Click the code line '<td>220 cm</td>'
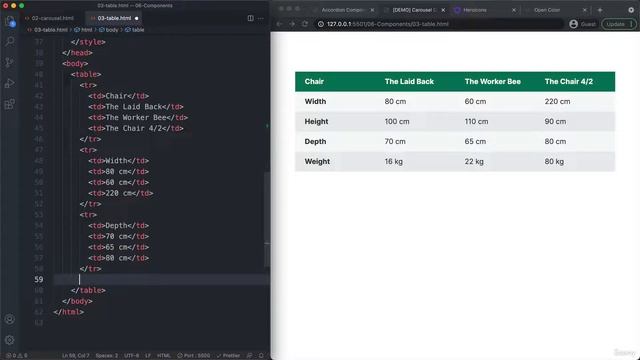 [121, 193]
